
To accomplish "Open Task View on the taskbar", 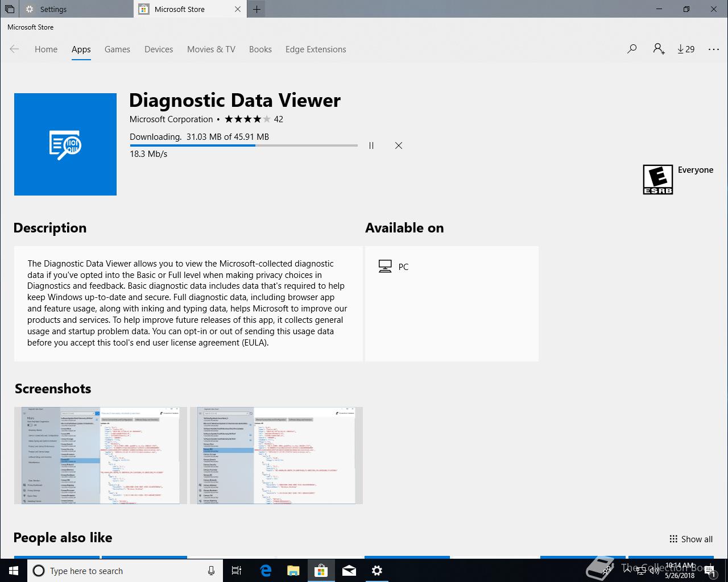I will (237, 571).
